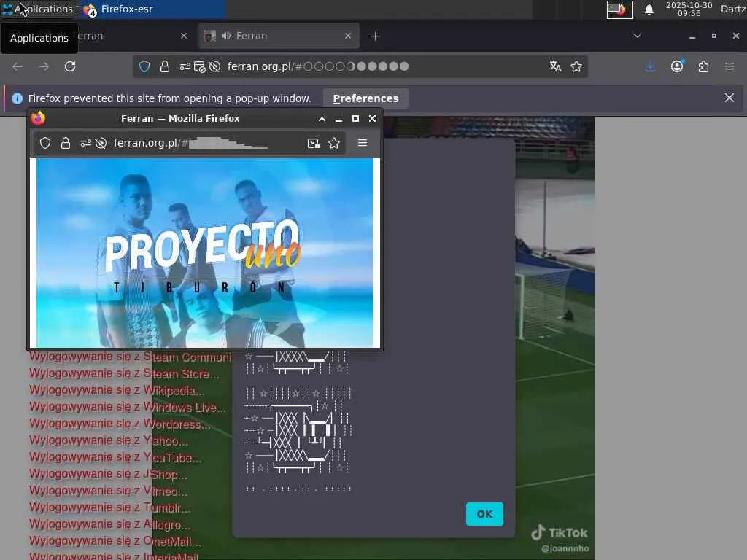Viewport: 747px width, 560px height.
Task: Open the tracking protection shield in the main window
Action: (x=144, y=66)
